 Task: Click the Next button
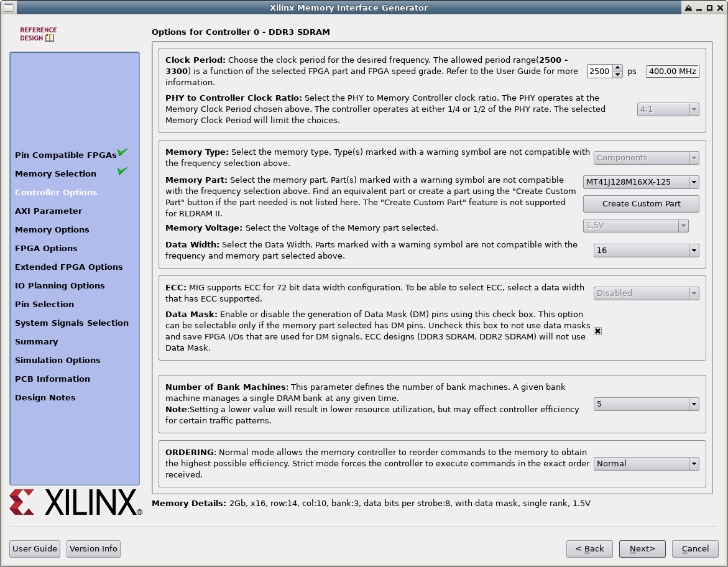pos(642,549)
